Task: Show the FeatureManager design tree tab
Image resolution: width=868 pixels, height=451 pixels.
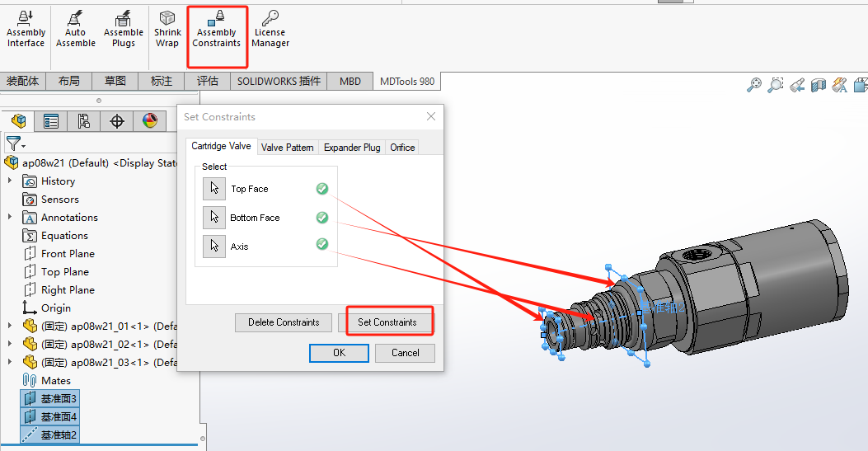Action: (18, 120)
